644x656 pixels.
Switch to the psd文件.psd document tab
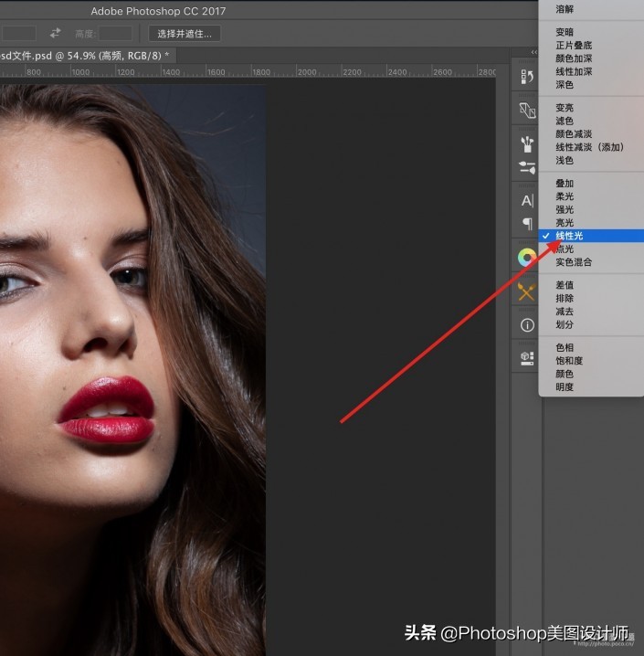pyautogui.click(x=87, y=56)
